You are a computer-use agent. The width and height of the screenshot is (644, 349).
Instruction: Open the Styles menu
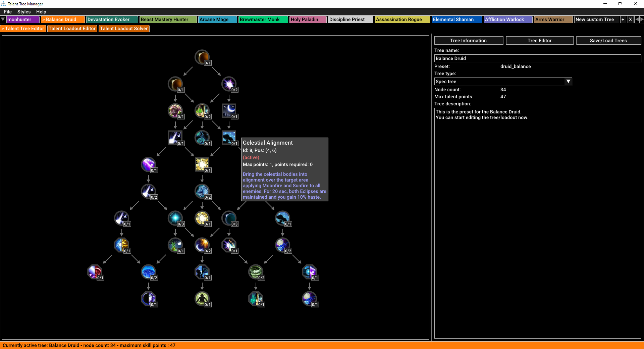click(x=24, y=12)
